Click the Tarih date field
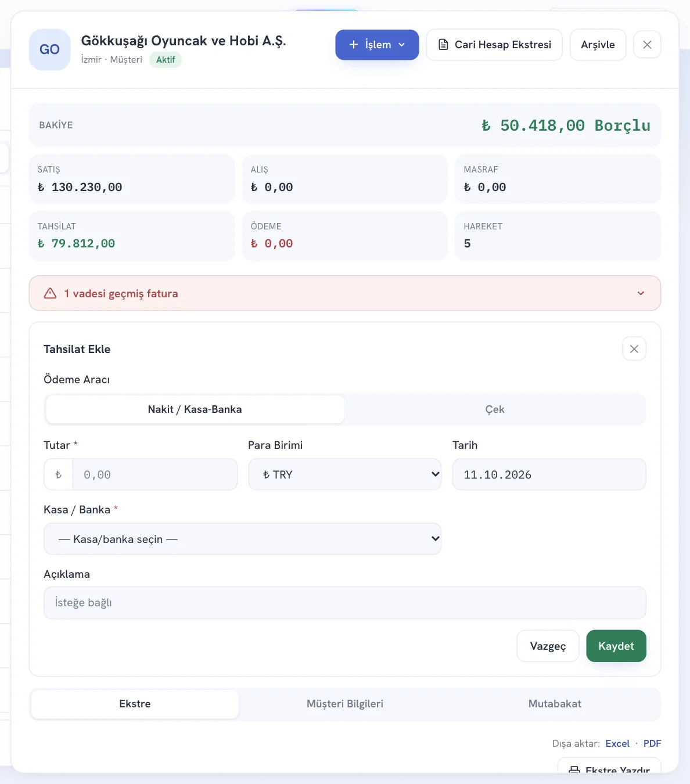The width and height of the screenshot is (690, 784). point(549,474)
